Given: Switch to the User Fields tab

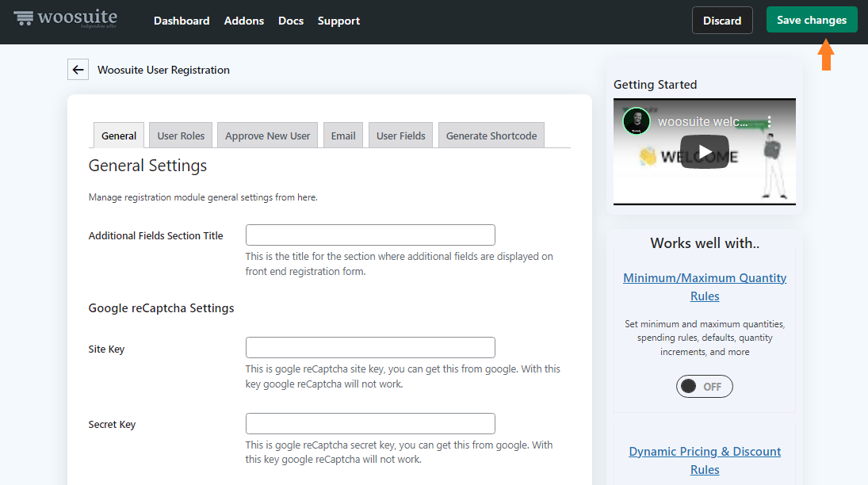Looking at the screenshot, I should [401, 136].
